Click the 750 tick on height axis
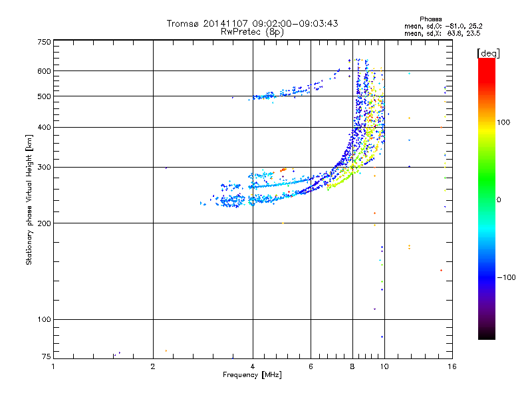This screenshot has height=399, width=532. point(43,42)
